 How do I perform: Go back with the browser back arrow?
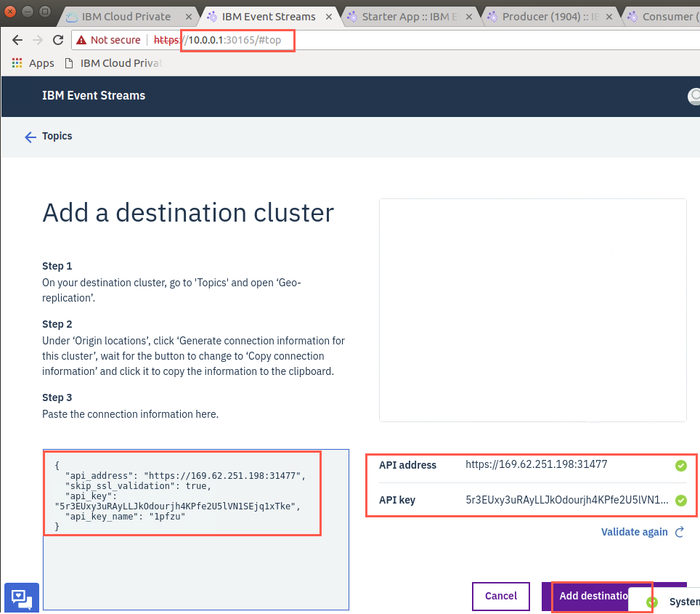click(x=17, y=40)
